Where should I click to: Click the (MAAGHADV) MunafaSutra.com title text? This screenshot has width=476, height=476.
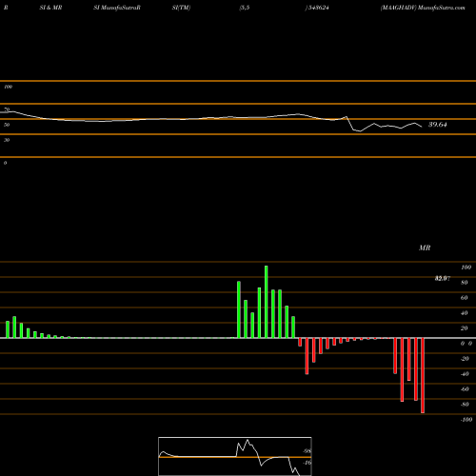click(x=423, y=8)
